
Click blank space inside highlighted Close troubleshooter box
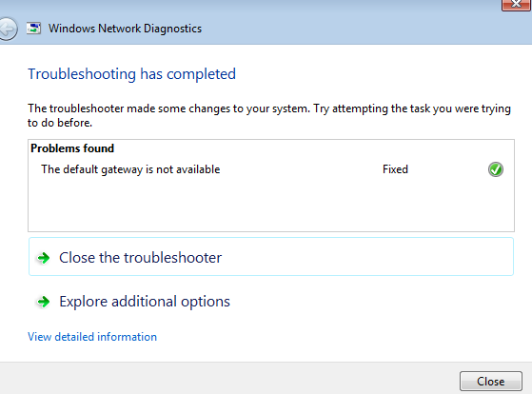coord(366,257)
